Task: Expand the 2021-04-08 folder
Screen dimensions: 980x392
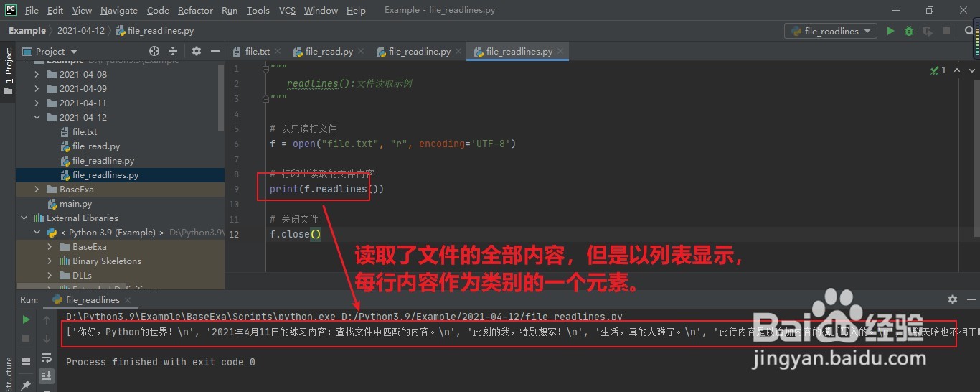Action: [37, 74]
